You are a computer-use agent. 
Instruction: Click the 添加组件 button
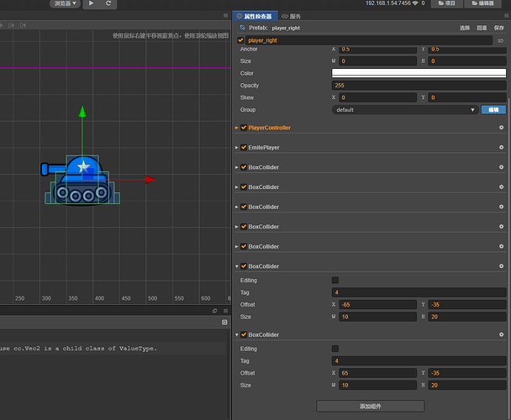370,406
